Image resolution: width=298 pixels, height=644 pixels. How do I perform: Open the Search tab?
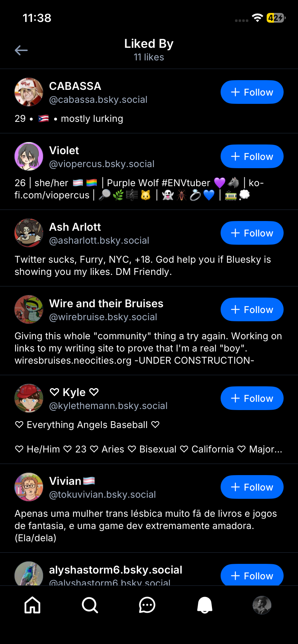pos(90,605)
